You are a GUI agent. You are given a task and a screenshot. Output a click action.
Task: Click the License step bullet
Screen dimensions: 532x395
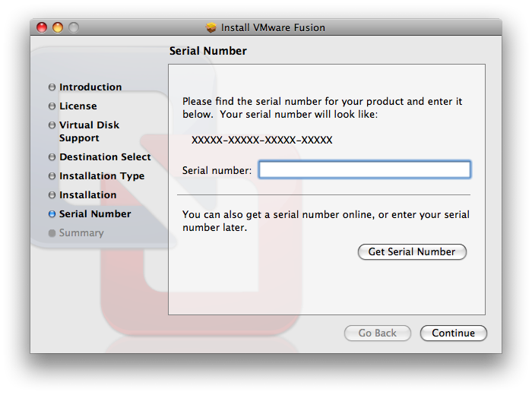(x=52, y=106)
